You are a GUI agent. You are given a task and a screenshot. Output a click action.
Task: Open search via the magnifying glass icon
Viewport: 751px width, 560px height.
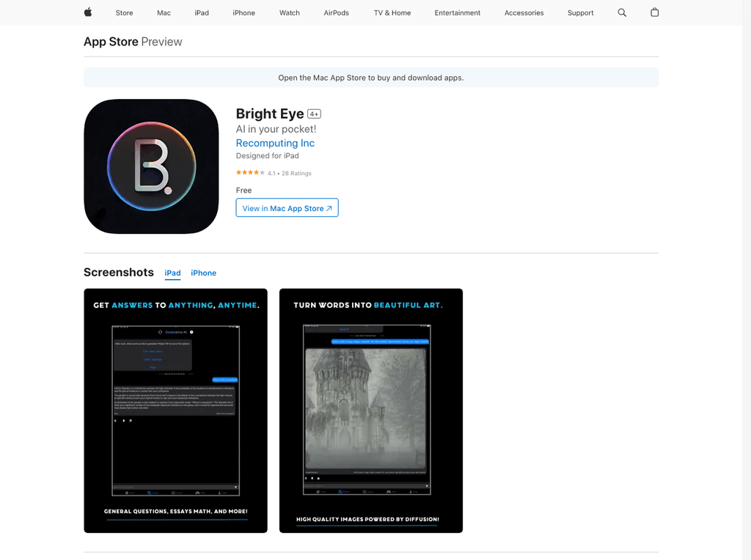coord(622,12)
